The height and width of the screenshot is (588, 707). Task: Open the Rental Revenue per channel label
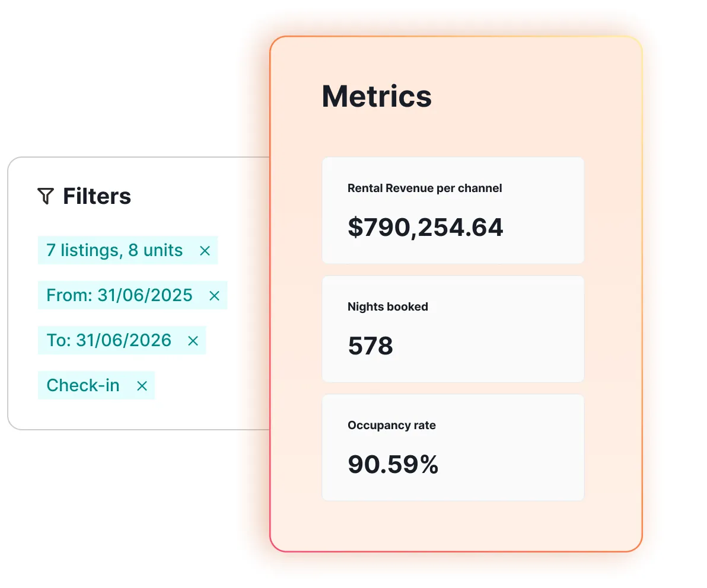tap(425, 188)
